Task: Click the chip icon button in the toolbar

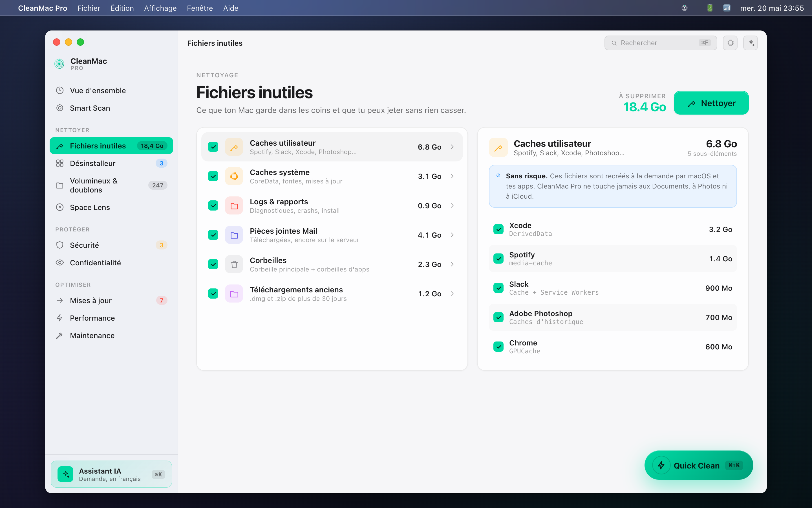Action: click(x=730, y=43)
